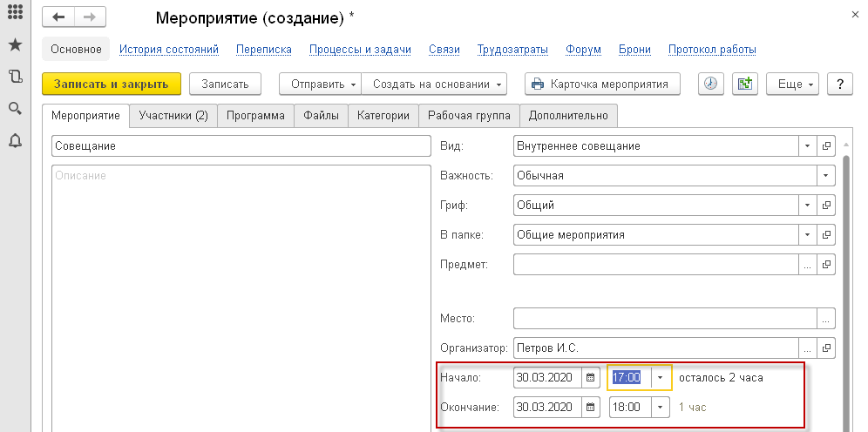The height and width of the screenshot is (432, 868).
Task: Click the Записать и закрыть button
Action: point(111,84)
